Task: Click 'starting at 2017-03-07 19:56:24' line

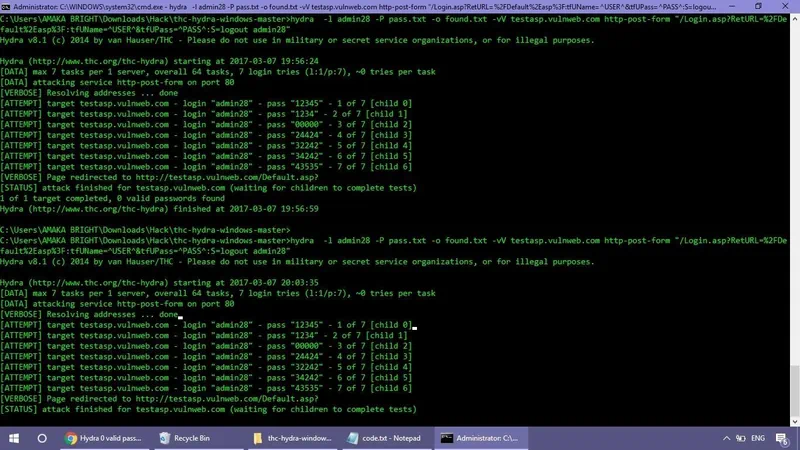Action: 159,61
